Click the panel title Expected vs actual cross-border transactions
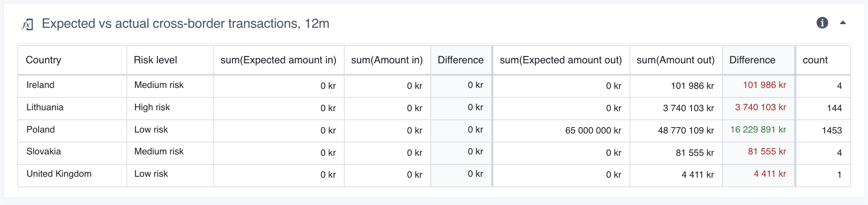This screenshot has width=868, height=205. pos(186,24)
